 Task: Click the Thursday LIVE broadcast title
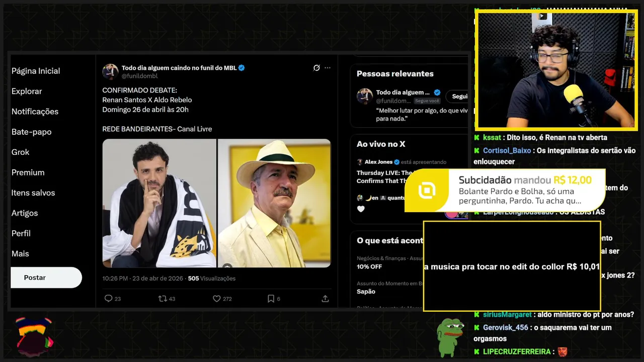385,177
